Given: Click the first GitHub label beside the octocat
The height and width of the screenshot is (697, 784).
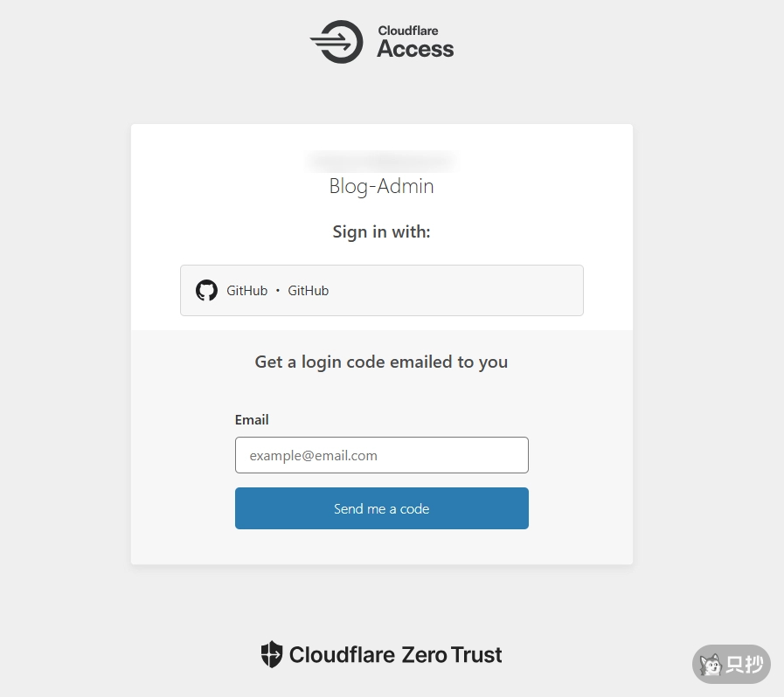Looking at the screenshot, I should coord(246,291).
